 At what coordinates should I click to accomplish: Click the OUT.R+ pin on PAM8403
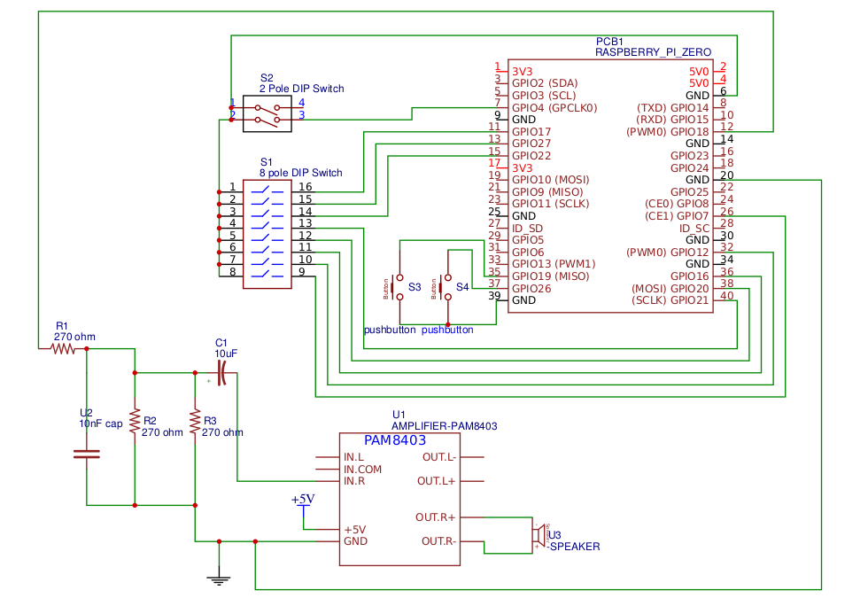tap(436, 517)
